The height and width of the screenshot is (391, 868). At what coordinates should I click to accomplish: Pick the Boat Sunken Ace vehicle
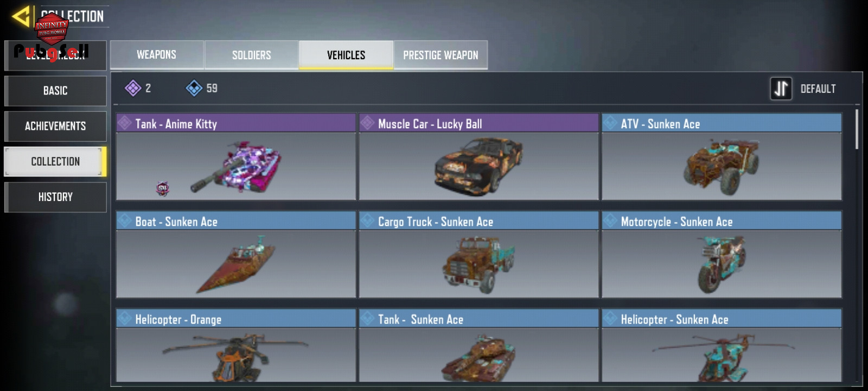pos(236,254)
